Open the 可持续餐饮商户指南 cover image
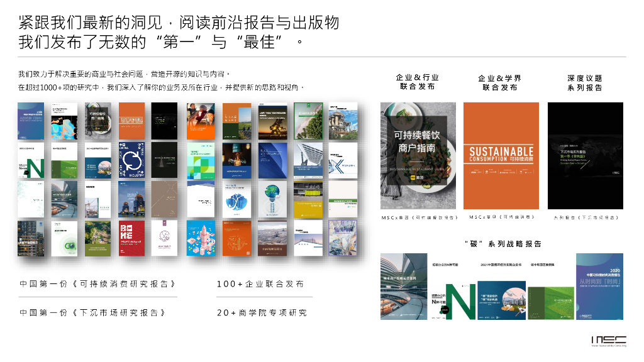Screen dimensions: 644x362 [418, 155]
